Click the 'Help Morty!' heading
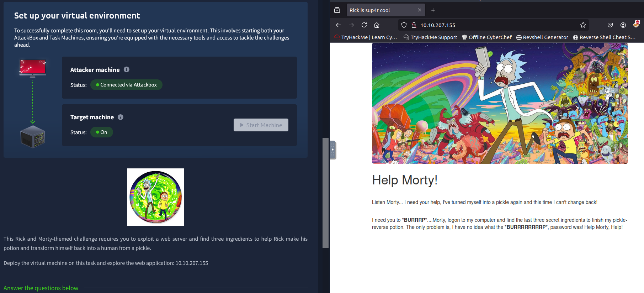 click(405, 180)
